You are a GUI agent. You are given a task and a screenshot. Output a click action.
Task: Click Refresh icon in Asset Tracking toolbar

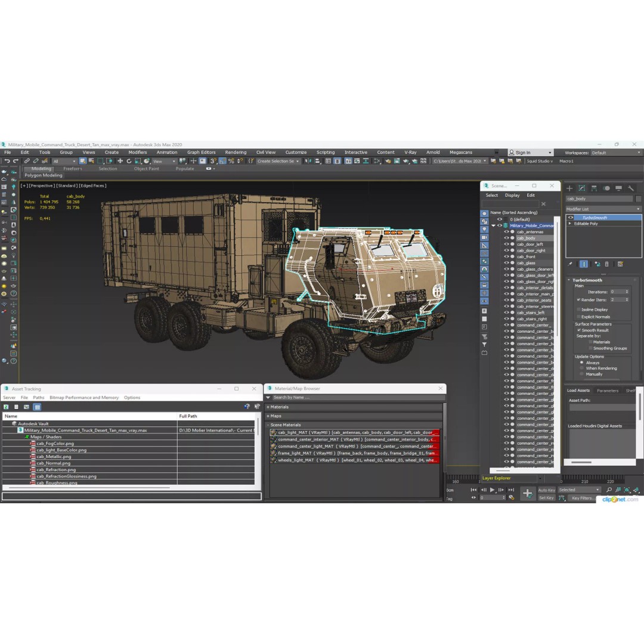(x=6, y=407)
